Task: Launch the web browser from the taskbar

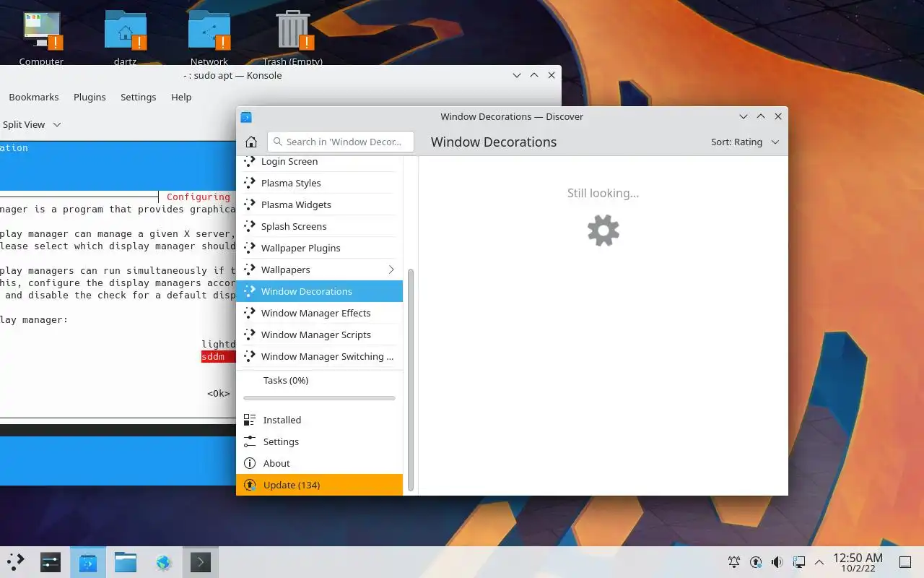Action: (163, 562)
